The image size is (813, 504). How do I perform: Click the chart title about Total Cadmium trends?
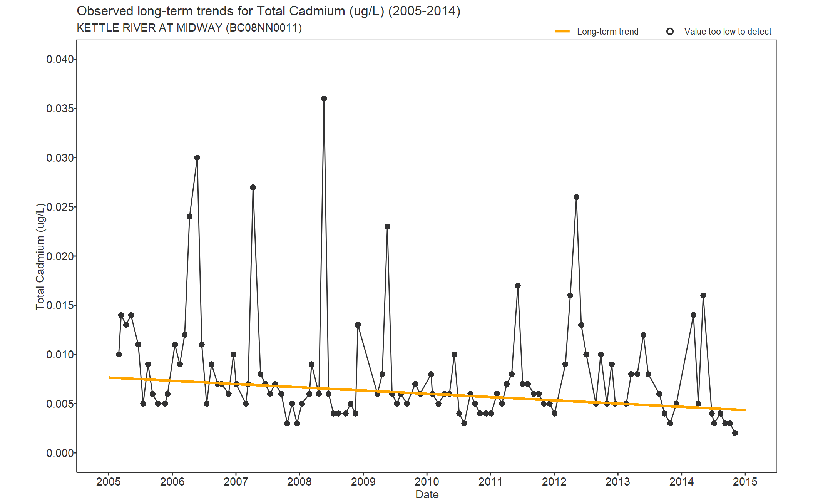coord(268,11)
